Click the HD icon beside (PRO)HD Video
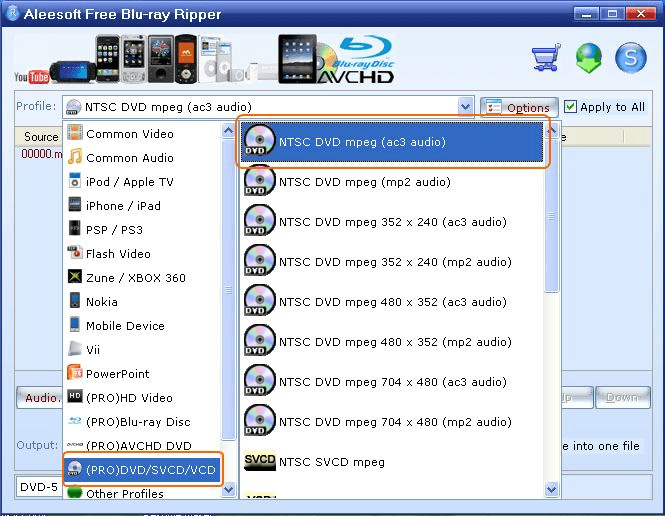Screen dimensions: 665x516 click(75, 396)
